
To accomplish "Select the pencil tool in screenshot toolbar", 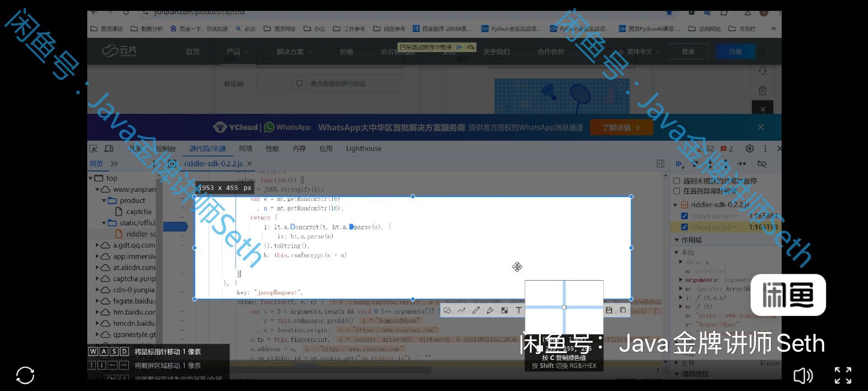I will [x=476, y=310].
